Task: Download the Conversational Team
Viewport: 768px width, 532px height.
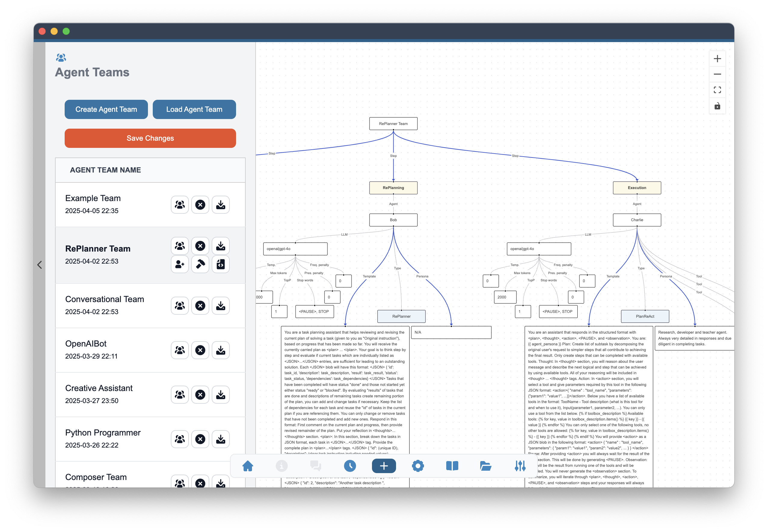Action: pyautogui.click(x=220, y=306)
